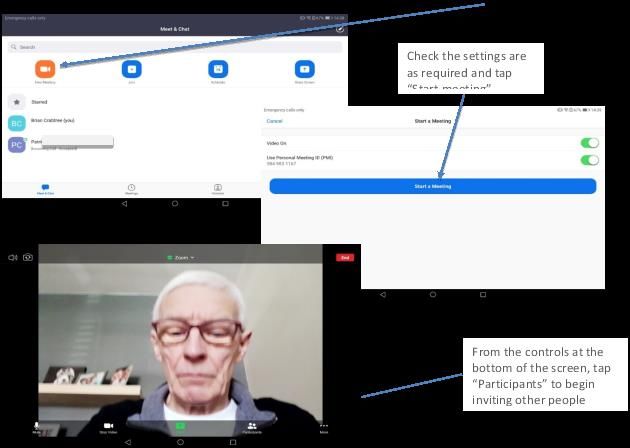Click Stop Video in meeting controls
This screenshot has width=630, height=448.
[108, 428]
